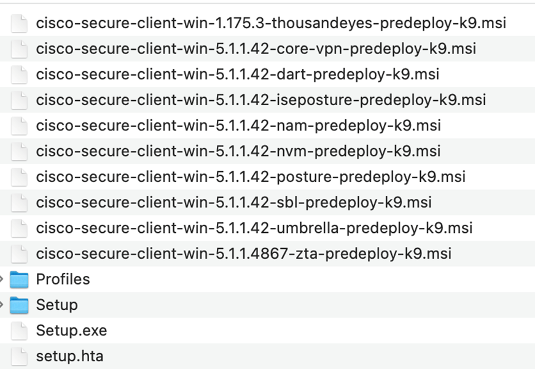Click the Setup.exe file icon

click(19, 331)
